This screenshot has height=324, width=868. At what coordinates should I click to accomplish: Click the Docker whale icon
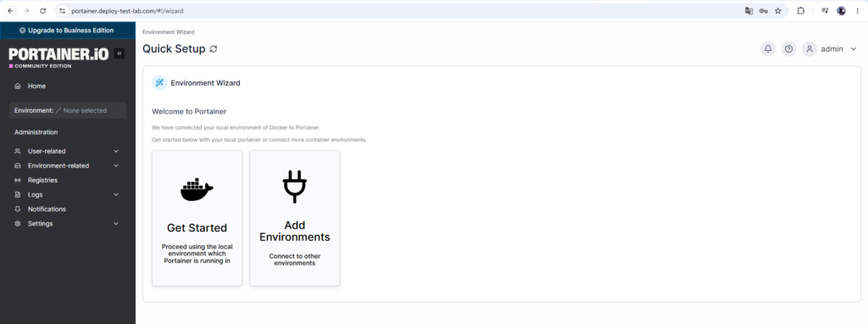tap(197, 190)
